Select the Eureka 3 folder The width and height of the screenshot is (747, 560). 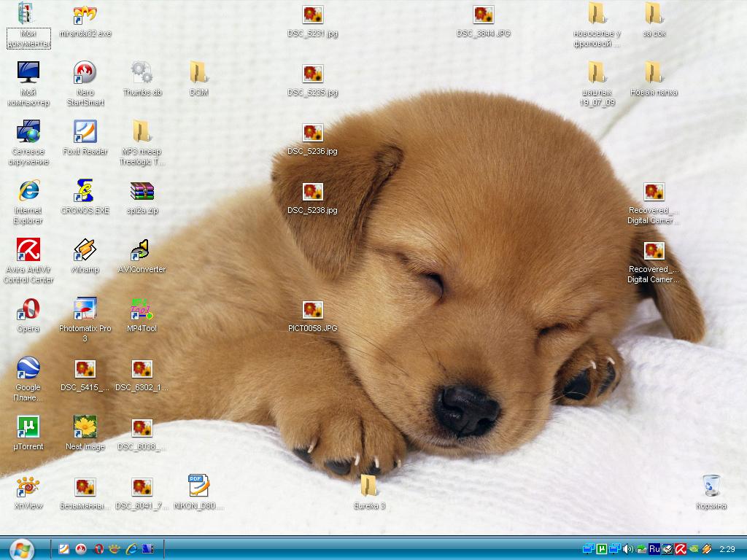[370, 486]
